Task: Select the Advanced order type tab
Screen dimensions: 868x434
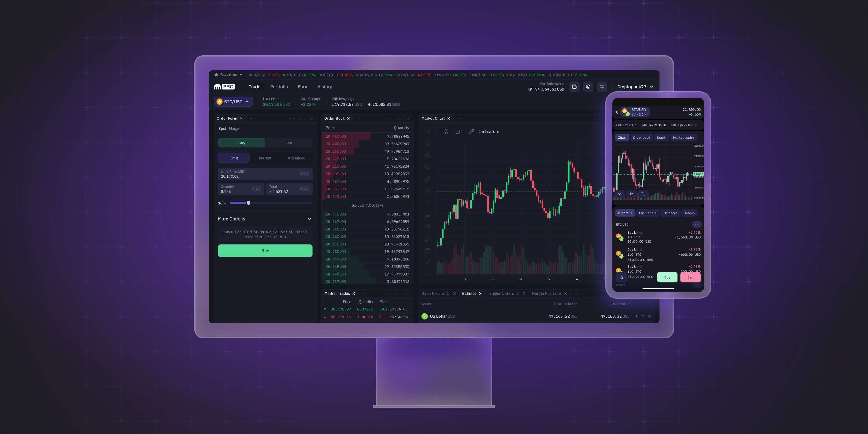Action: pyautogui.click(x=296, y=157)
